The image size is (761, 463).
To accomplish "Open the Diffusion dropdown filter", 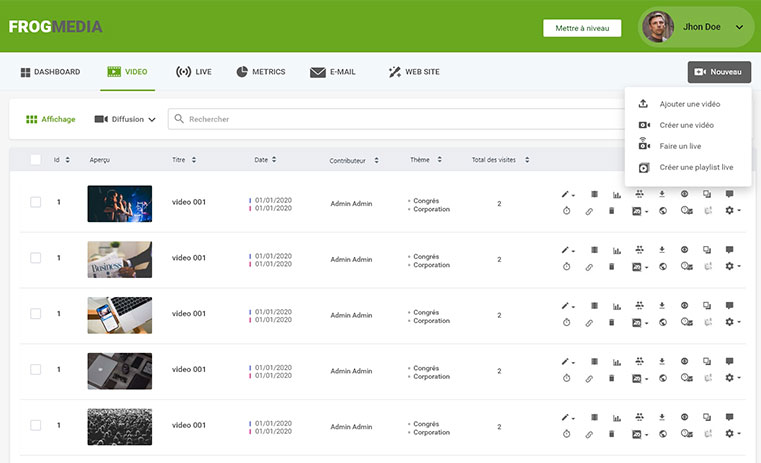I will point(125,119).
